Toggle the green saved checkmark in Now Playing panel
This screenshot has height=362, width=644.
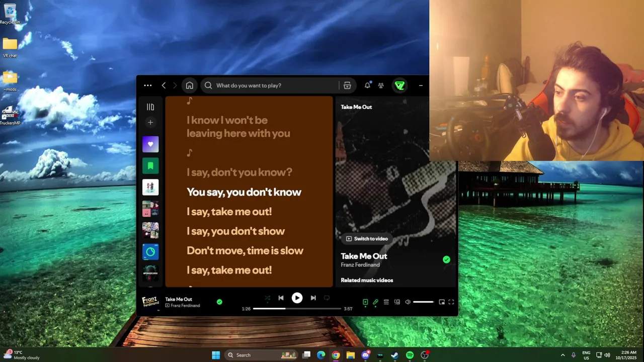446,259
